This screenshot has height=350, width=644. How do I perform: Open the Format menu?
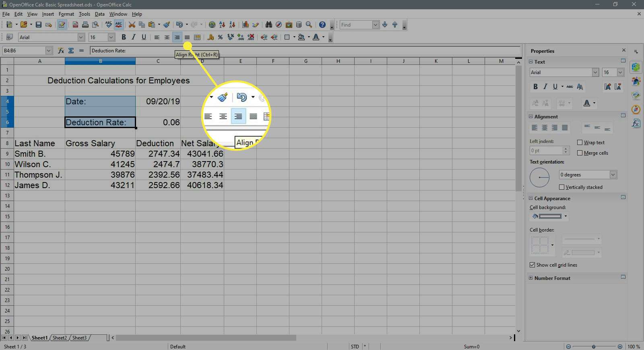[66, 14]
